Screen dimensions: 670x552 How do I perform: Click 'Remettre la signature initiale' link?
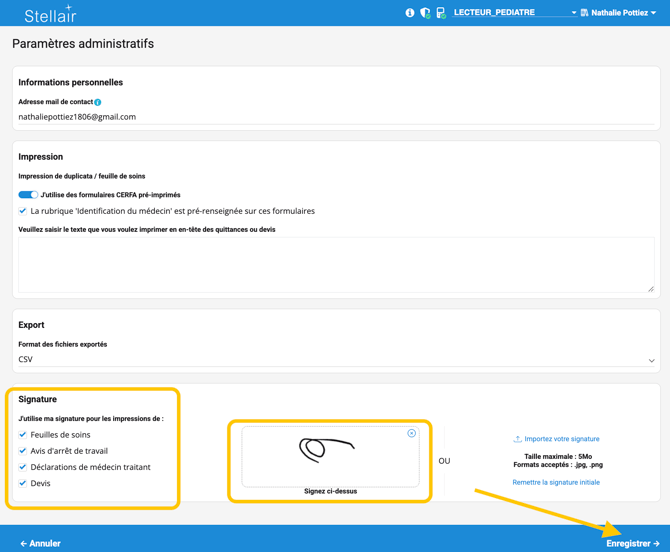click(x=556, y=482)
